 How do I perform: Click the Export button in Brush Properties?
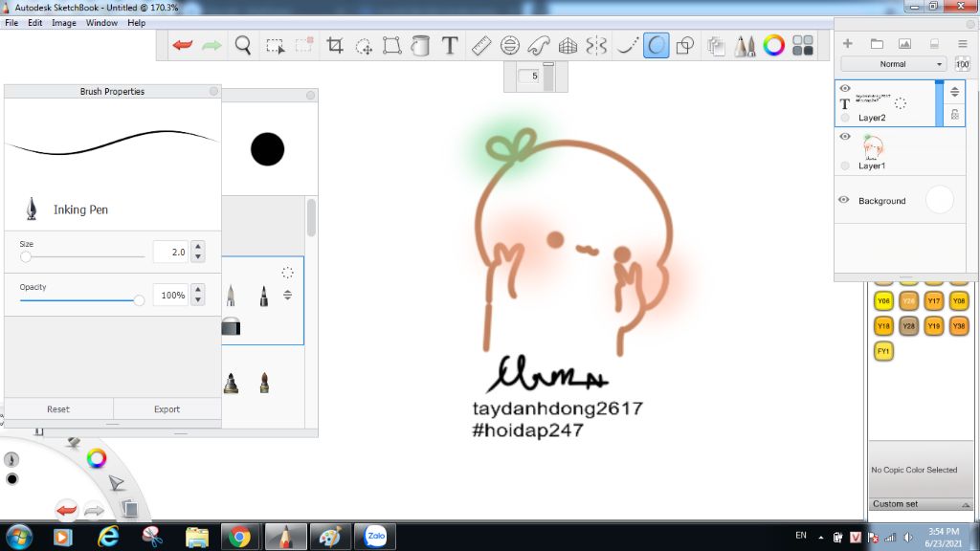coord(167,409)
